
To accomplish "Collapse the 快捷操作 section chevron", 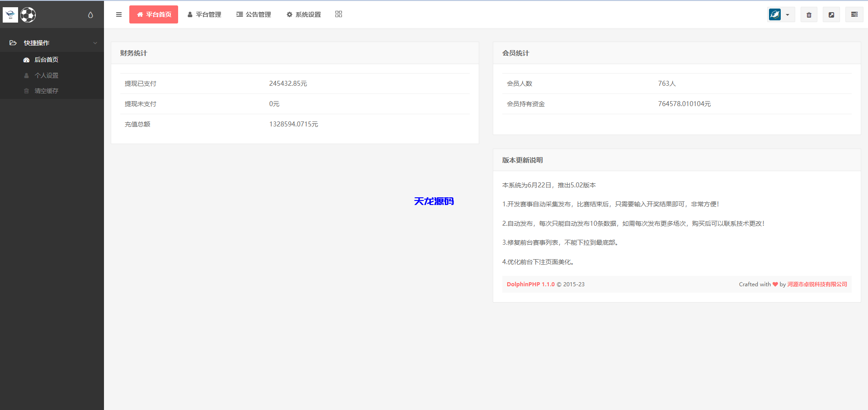I will click(95, 42).
